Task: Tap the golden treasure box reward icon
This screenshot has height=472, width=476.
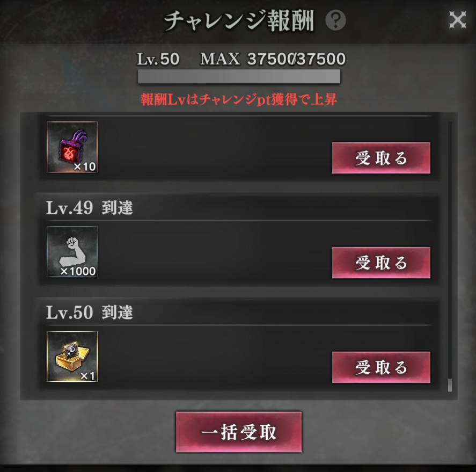Action: click(72, 356)
